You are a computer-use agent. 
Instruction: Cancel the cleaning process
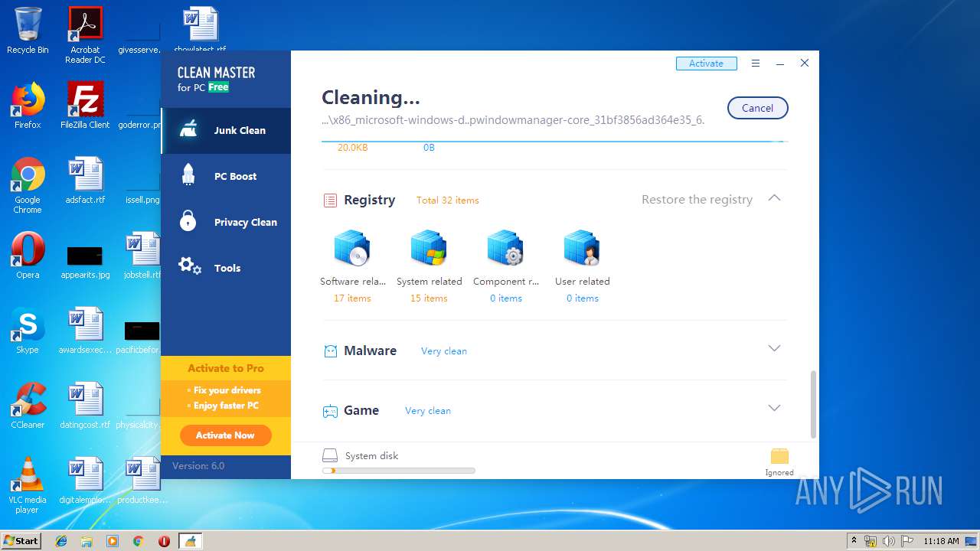[757, 108]
